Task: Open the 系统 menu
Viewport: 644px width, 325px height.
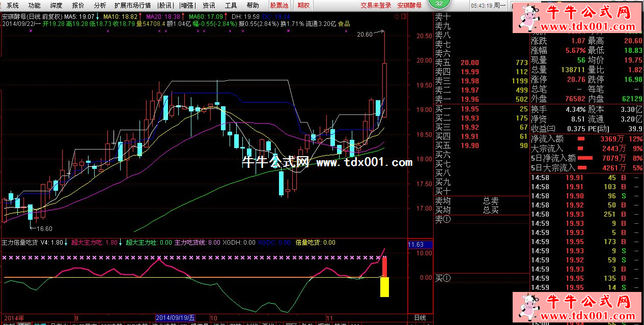Action: click(13, 5)
